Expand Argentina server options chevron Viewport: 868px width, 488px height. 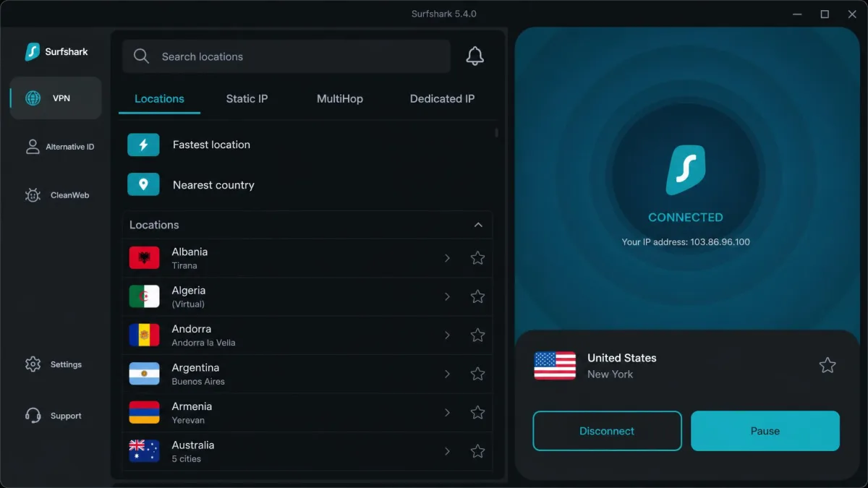coord(447,374)
